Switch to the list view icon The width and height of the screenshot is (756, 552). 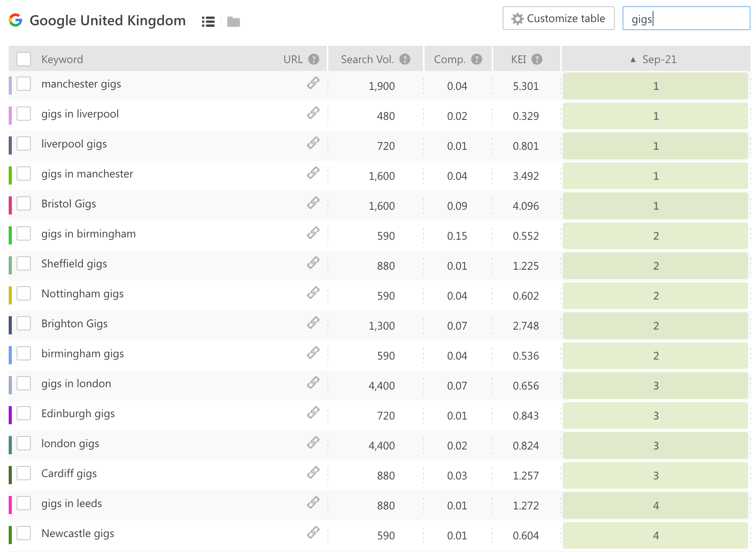(208, 22)
